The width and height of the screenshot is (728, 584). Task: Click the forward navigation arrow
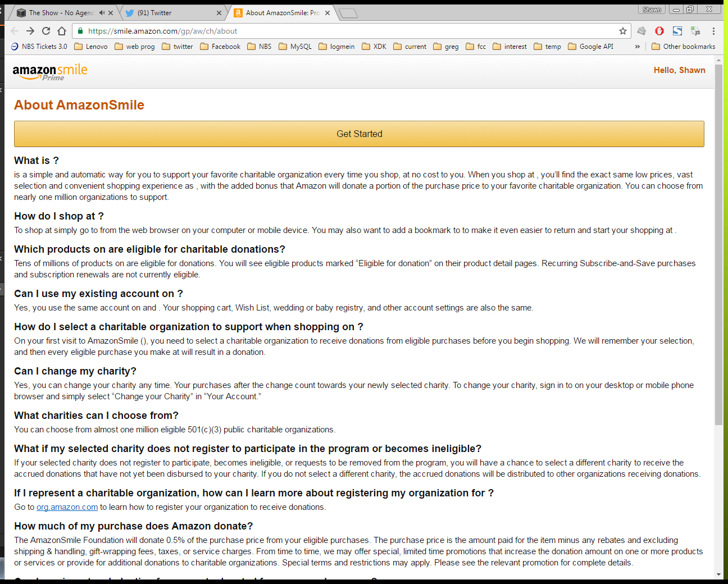pyautogui.click(x=30, y=31)
